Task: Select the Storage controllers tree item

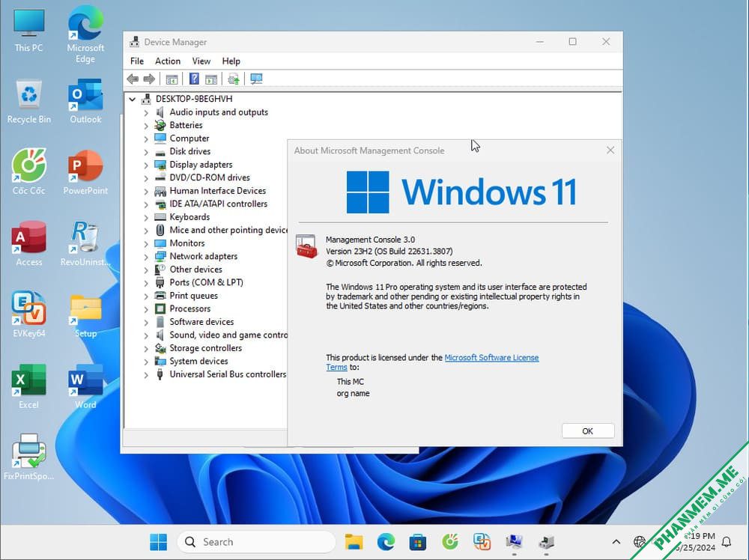Action: point(205,349)
